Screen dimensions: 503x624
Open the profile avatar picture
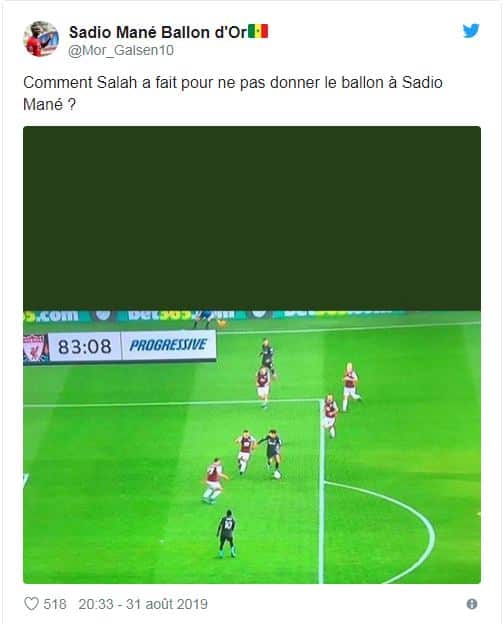(x=41, y=39)
